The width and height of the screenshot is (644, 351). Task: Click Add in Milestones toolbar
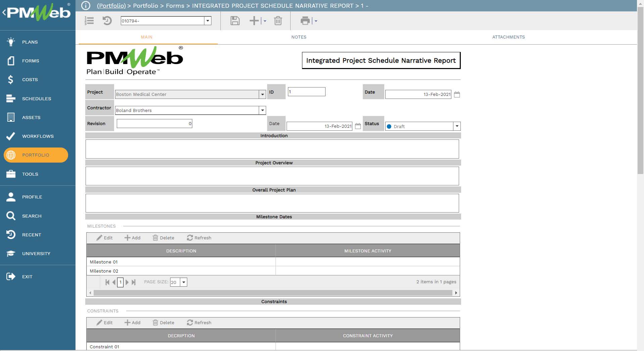tap(132, 238)
